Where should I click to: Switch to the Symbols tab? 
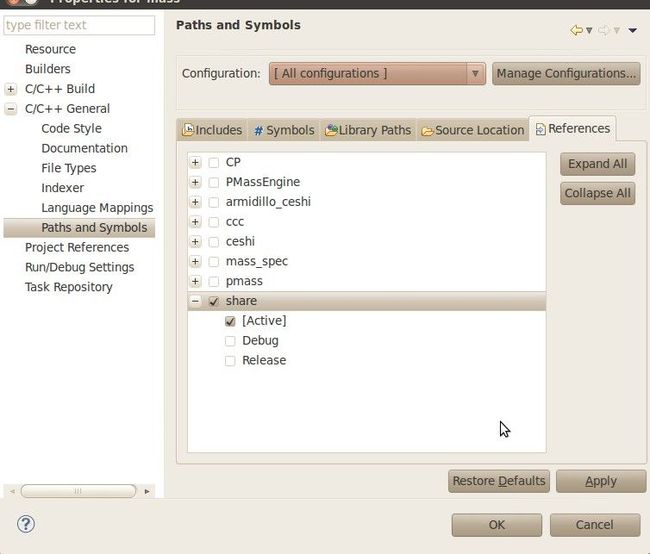click(284, 130)
